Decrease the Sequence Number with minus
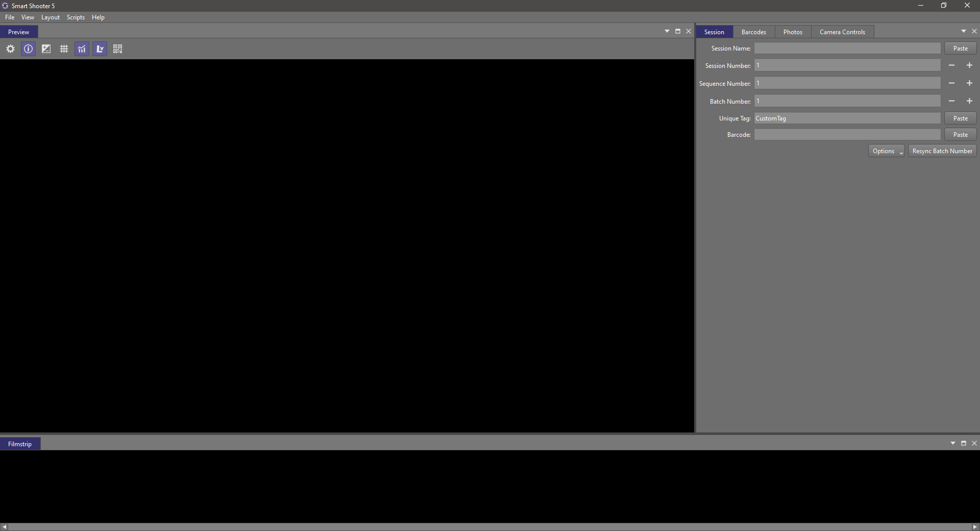 [x=951, y=83]
